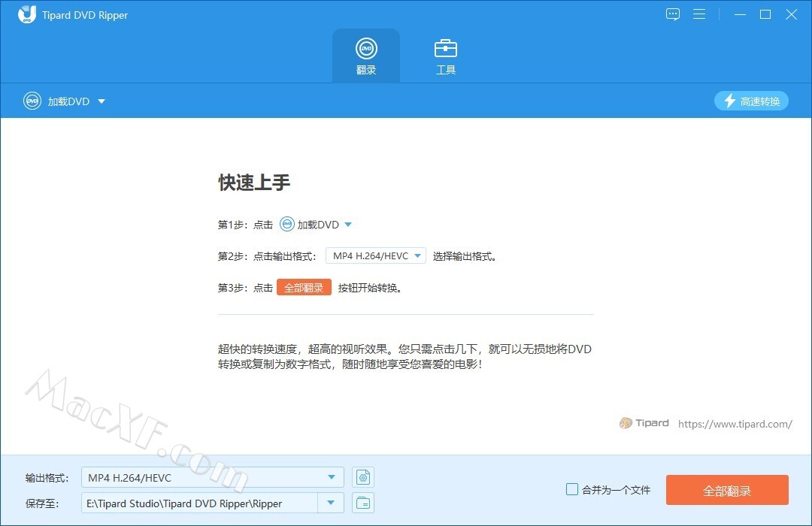The width and height of the screenshot is (812, 526).
Task: Open the hamburger menu icon
Action: click(x=699, y=14)
